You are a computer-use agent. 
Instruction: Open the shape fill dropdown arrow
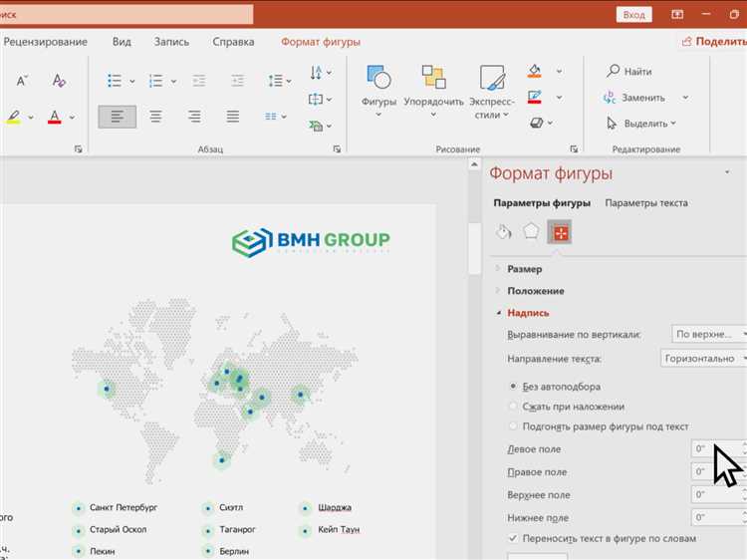[x=560, y=72]
